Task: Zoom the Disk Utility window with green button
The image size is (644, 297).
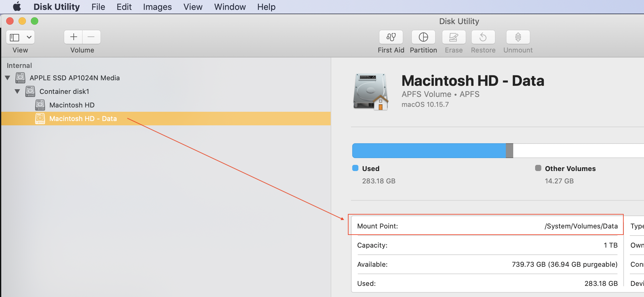Action: 35,21
